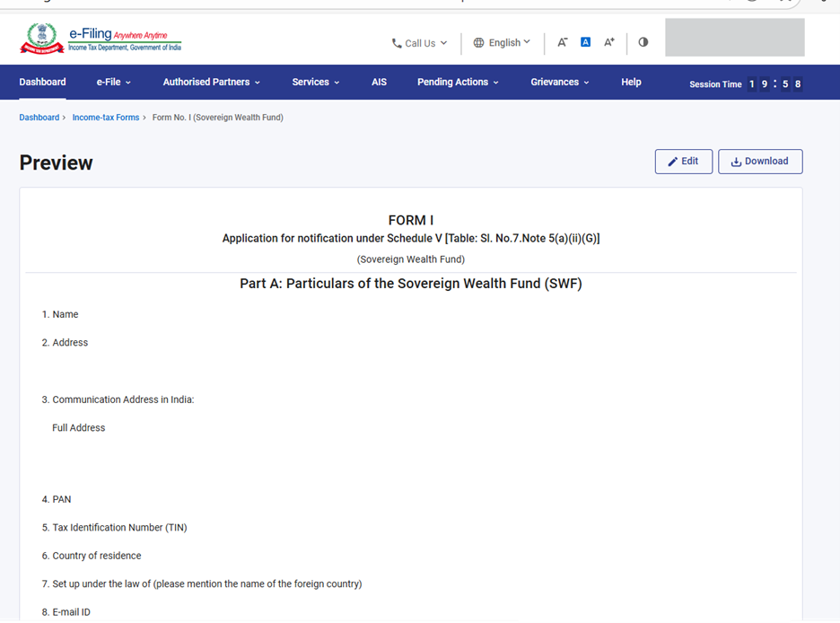Reset font size with default A icon
The width and height of the screenshot is (840, 623).
click(585, 42)
